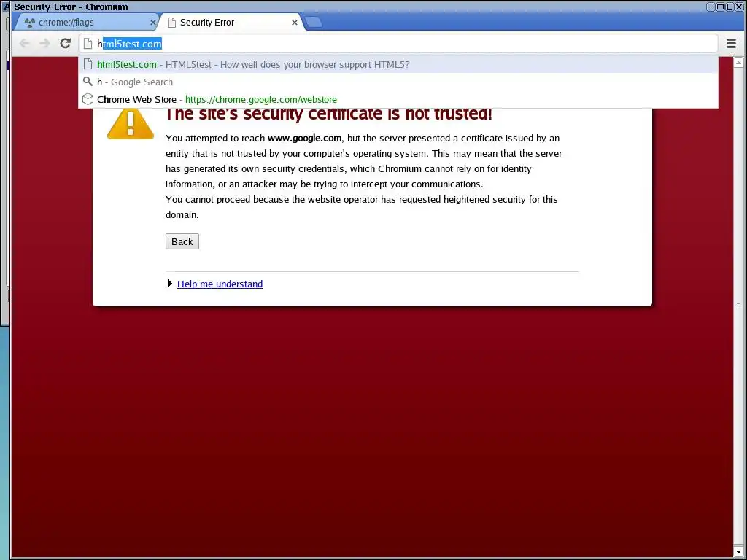
Task: Expand the Help me understand disclosure triangle
Action: pyautogui.click(x=169, y=284)
